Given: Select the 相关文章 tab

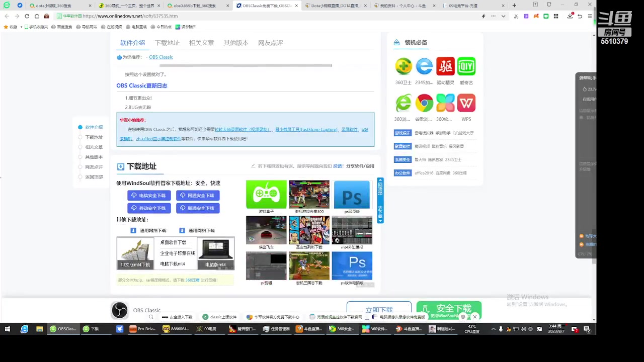Looking at the screenshot, I should pos(201,43).
